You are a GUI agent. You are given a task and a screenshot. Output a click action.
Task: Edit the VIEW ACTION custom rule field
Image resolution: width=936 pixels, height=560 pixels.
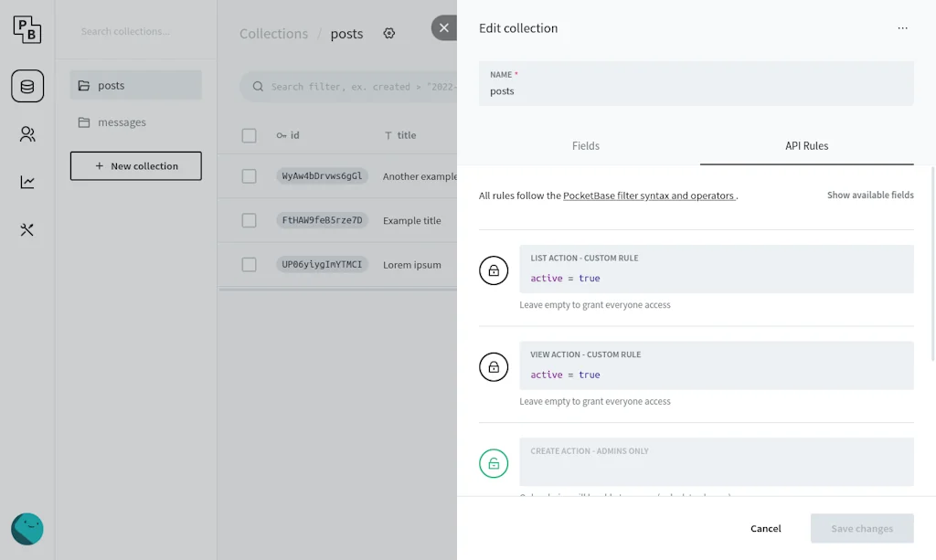point(716,374)
